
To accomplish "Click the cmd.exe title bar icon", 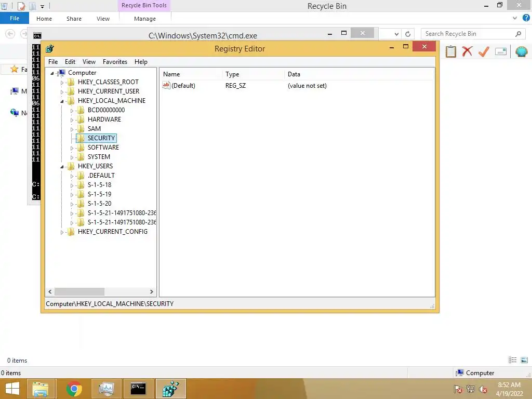I will pyautogui.click(x=37, y=36).
